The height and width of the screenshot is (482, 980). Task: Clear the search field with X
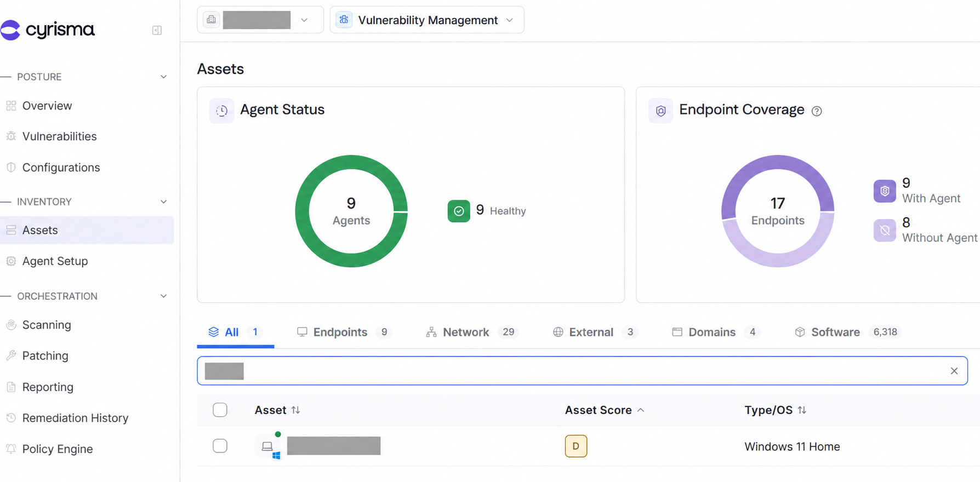(954, 371)
